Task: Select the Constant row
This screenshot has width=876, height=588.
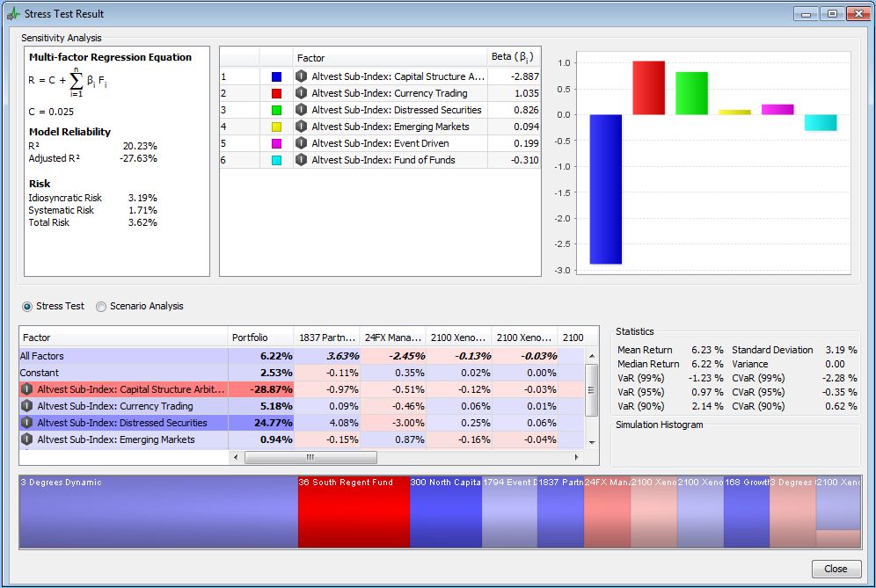Action: pyautogui.click(x=302, y=373)
